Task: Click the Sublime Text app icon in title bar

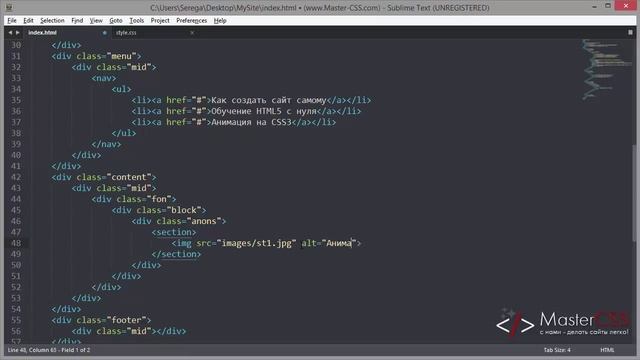Action: pyautogui.click(x=9, y=7)
